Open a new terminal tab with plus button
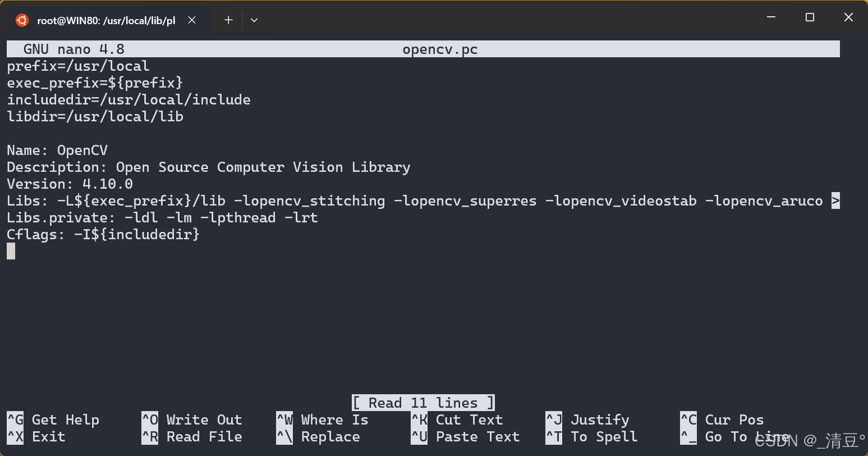This screenshot has height=456, width=868. pos(228,20)
